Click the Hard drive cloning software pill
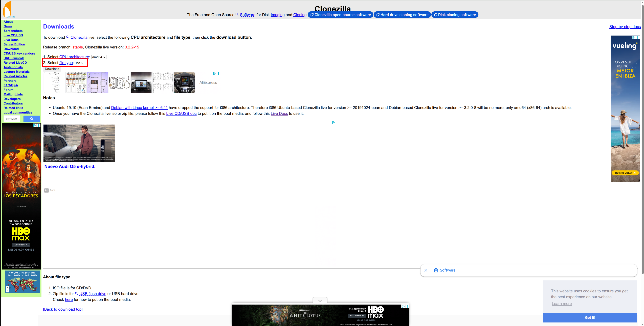 click(x=402, y=15)
